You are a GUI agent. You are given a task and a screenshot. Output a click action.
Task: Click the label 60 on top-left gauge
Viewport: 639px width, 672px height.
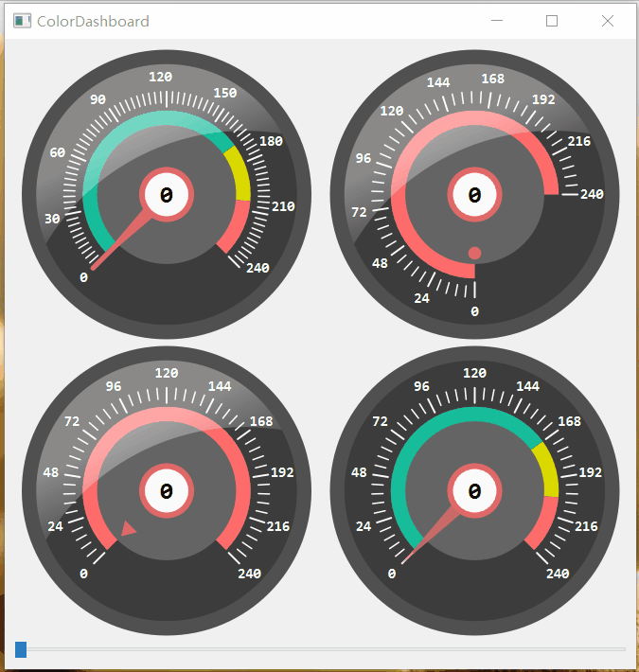[x=58, y=152]
